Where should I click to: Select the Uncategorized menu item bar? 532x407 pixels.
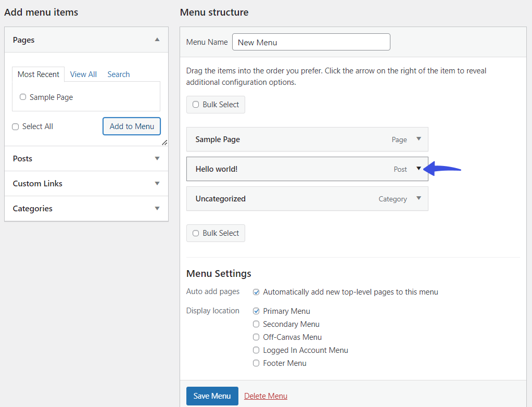(x=307, y=199)
